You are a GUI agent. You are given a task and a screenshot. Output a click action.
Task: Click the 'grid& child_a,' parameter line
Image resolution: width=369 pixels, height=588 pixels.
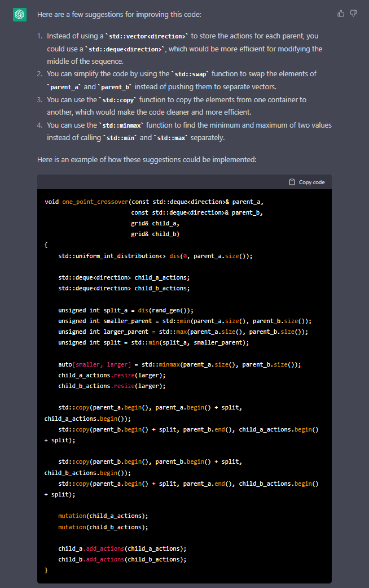tap(155, 223)
